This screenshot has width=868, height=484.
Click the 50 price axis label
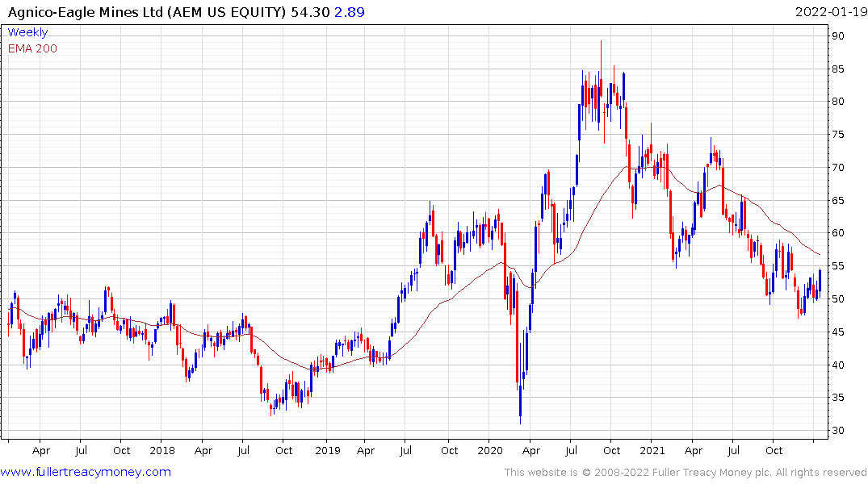[x=837, y=298]
